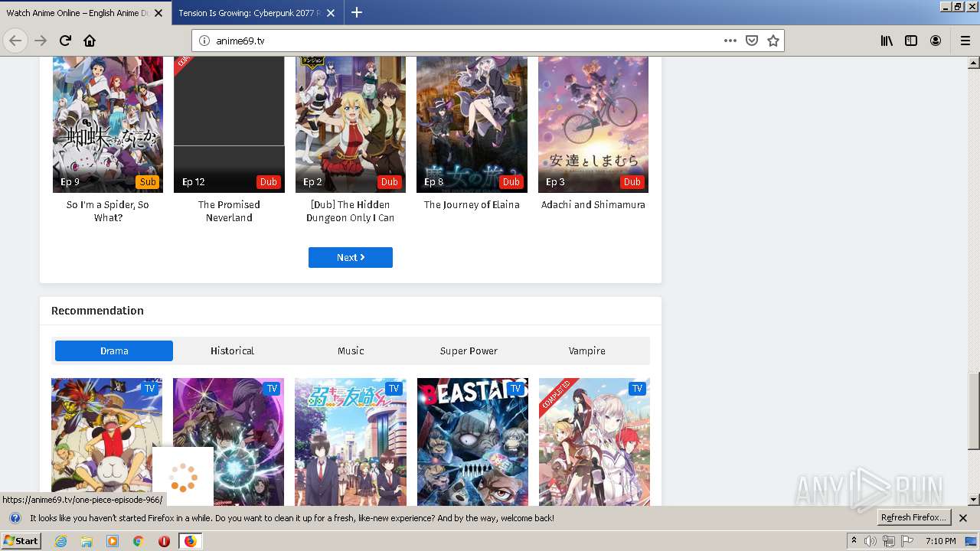
Task: Click the taskbar clock 7:10 PM
Action: click(940, 541)
